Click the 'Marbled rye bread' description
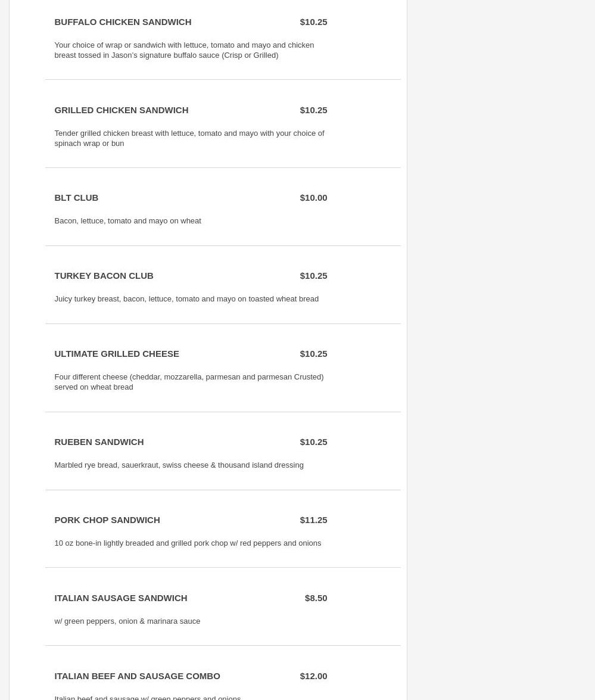The height and width of the screenshot is (700, 595). [x=179, y=465]
